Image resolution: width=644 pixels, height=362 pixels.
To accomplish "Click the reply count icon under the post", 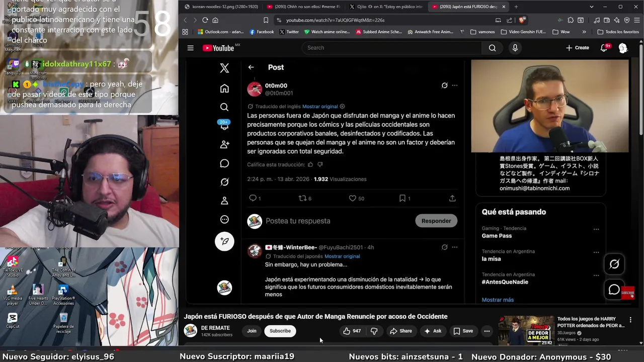I will point(253,198).
